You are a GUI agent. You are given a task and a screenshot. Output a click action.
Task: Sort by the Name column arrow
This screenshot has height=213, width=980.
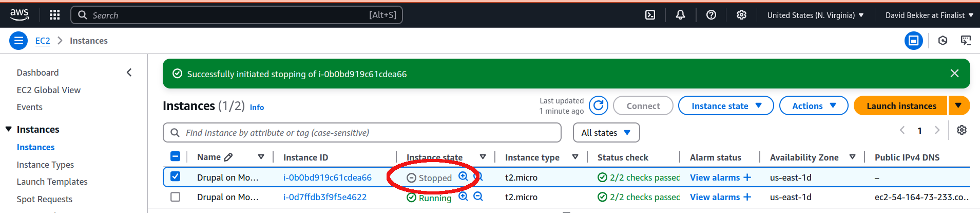(x=261, y=157)
